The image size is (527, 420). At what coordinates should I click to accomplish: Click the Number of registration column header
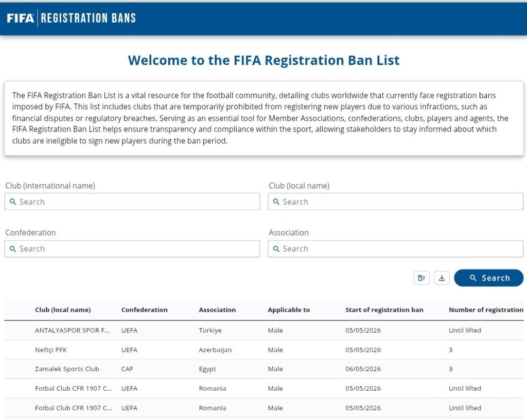(486, 310)
